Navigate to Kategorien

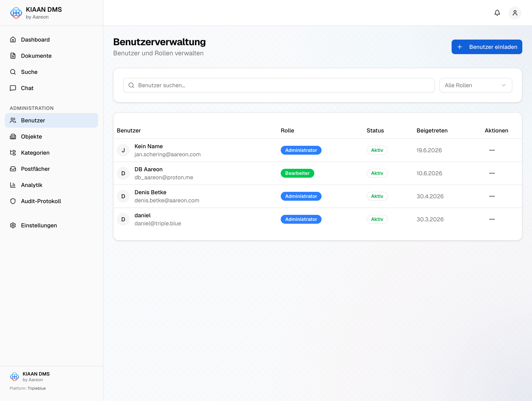52,152
